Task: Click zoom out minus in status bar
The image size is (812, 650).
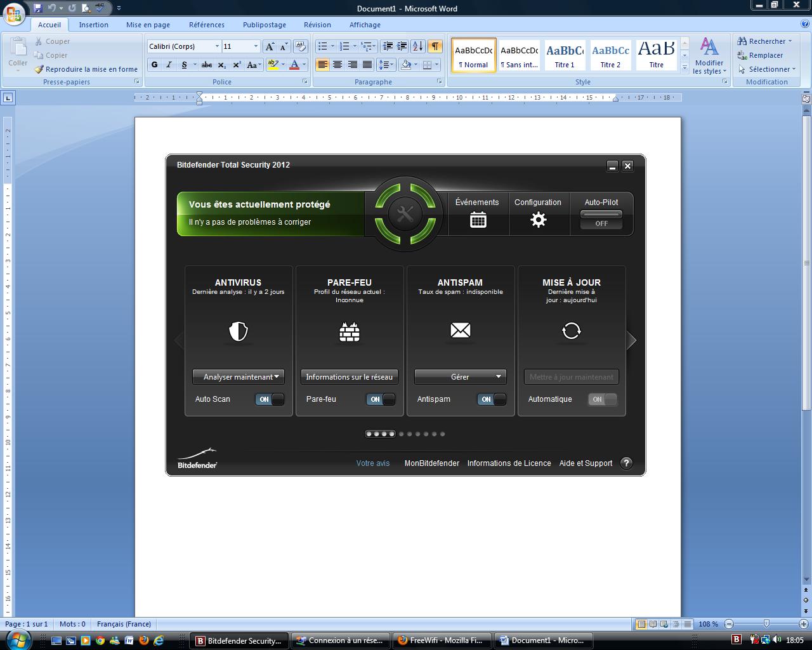Action: (x=729, y=624)
